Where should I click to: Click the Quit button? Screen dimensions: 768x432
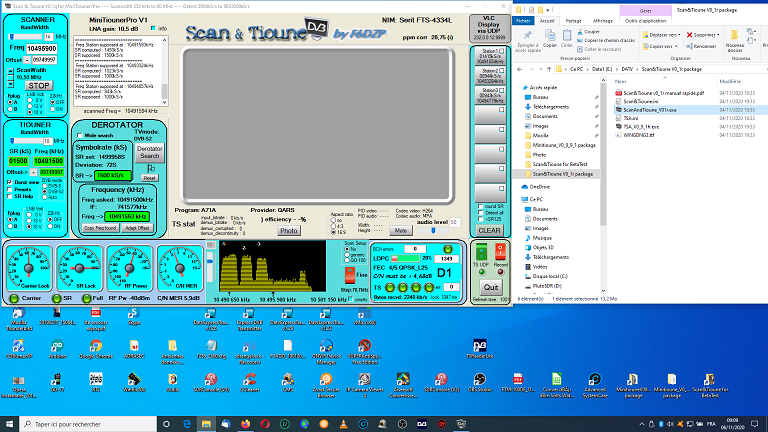click(x=491, y=288)
